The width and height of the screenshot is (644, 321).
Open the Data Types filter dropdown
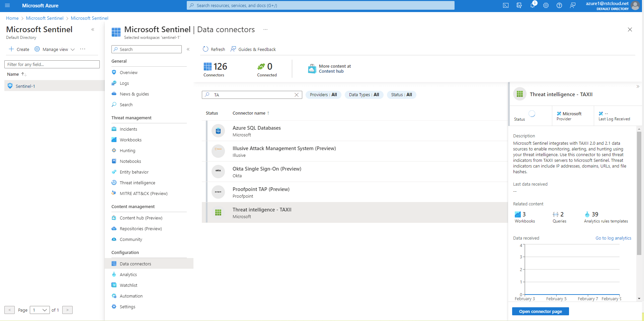(364, 94)
